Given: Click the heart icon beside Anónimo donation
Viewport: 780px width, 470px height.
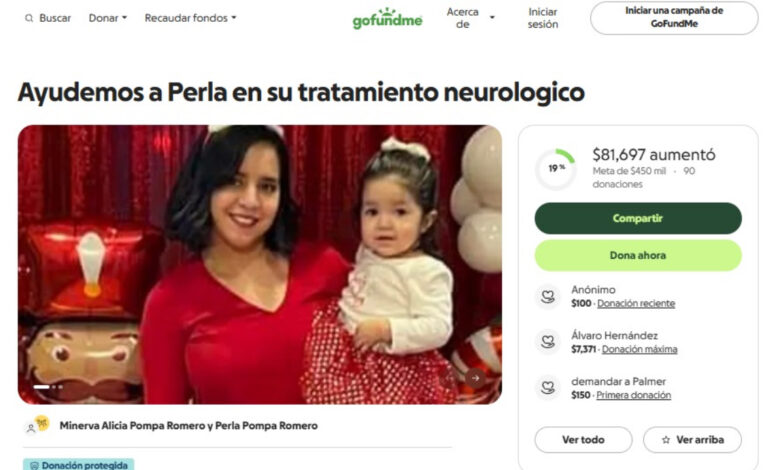Looking at the screenshot, I should click(548, 296).
